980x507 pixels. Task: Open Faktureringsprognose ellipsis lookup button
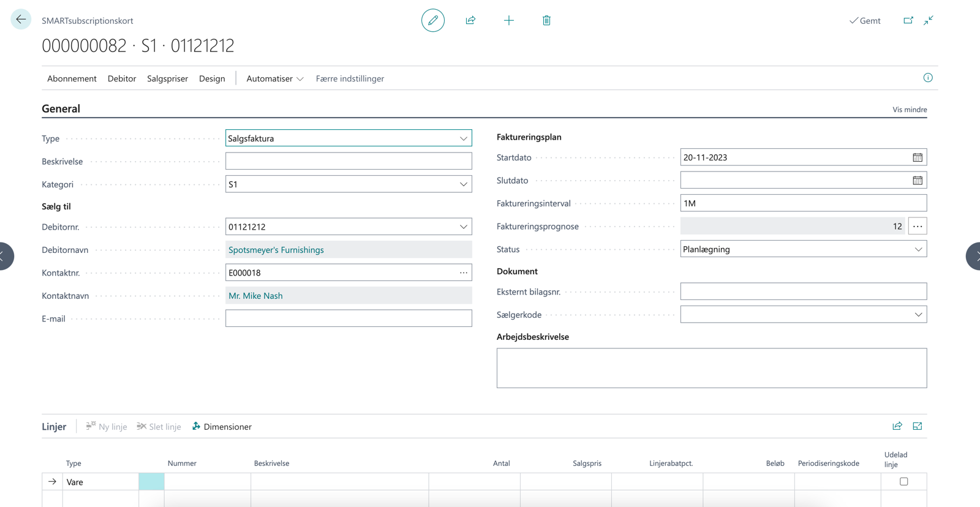pos(917,227)
